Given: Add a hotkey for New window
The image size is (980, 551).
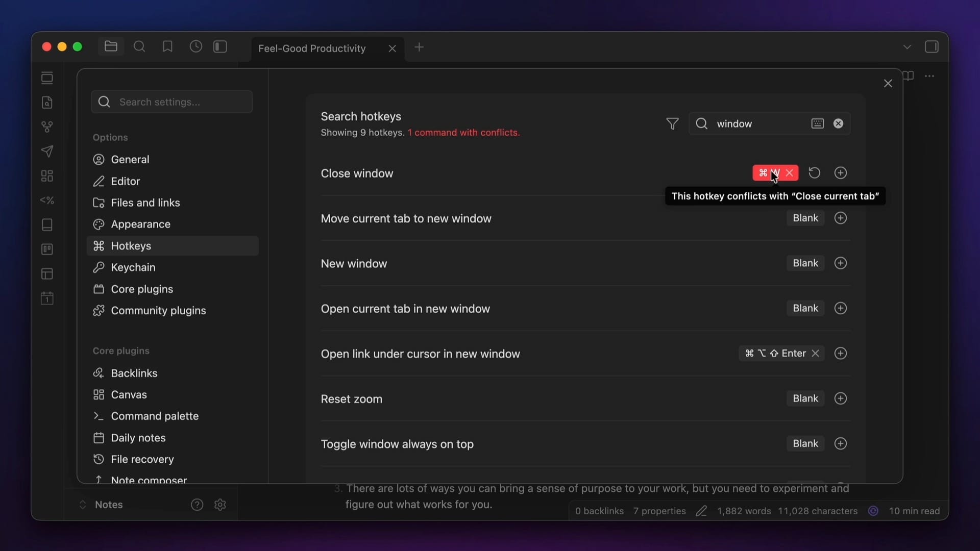Looking at the screenshot, I should click(840, 263).
